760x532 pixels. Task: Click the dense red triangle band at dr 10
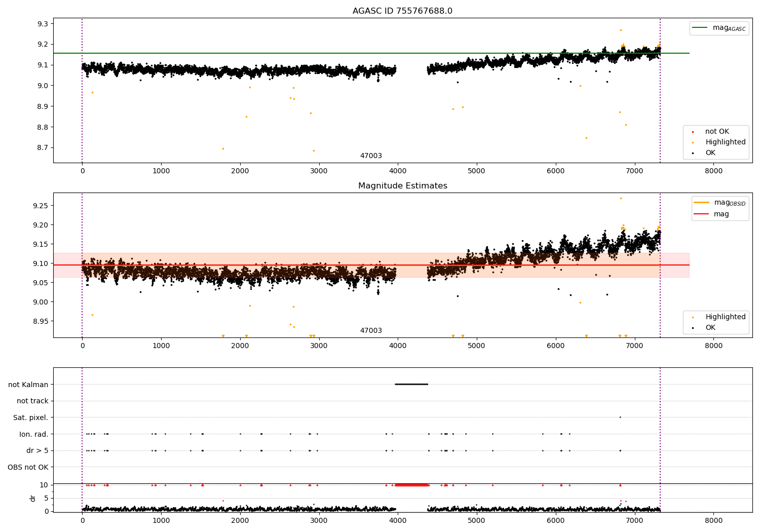point(411,485)
